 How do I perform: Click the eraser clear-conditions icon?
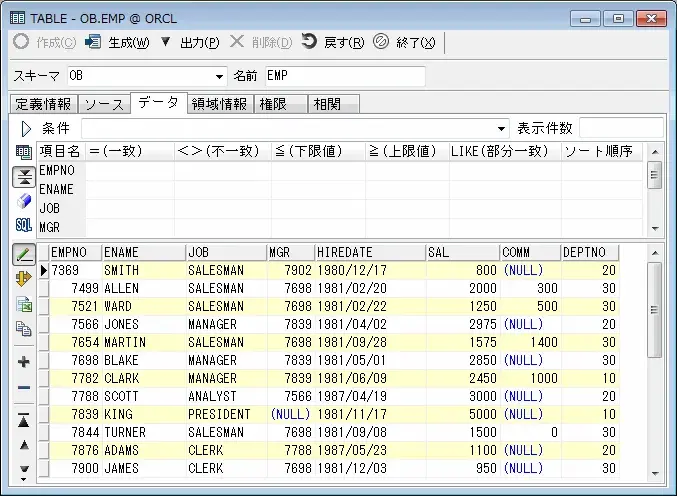[24, 201]
